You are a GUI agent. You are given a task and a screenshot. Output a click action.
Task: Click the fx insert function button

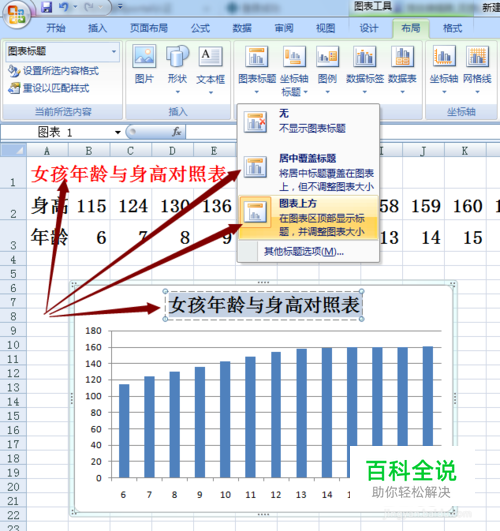(x=176, y=132)
